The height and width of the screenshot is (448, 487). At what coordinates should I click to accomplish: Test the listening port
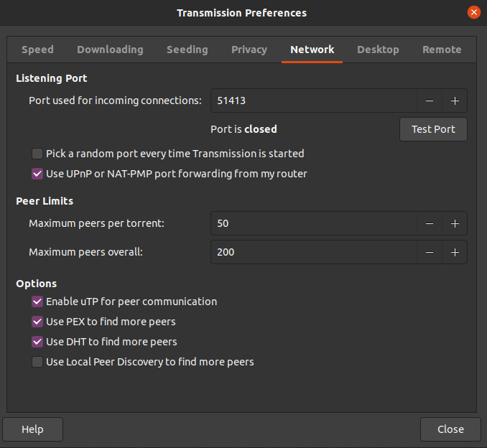click(x=433, y=129)
